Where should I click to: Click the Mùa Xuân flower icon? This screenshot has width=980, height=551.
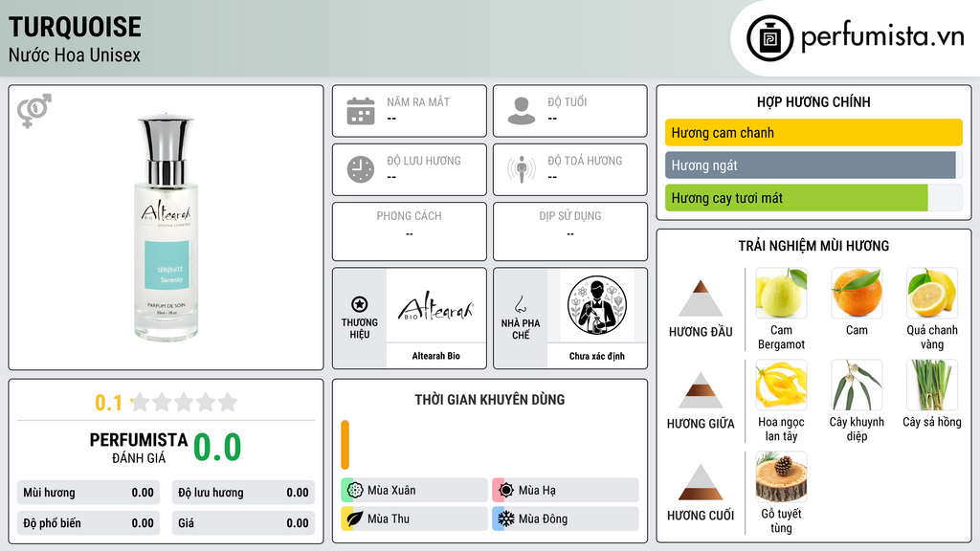point(355,490)
